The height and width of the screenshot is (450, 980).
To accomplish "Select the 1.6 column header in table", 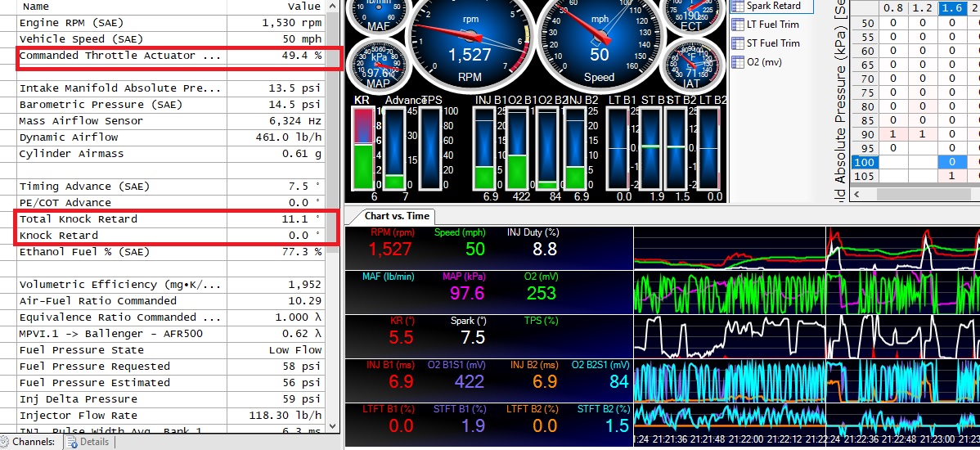I will click(x=951, y=8).
